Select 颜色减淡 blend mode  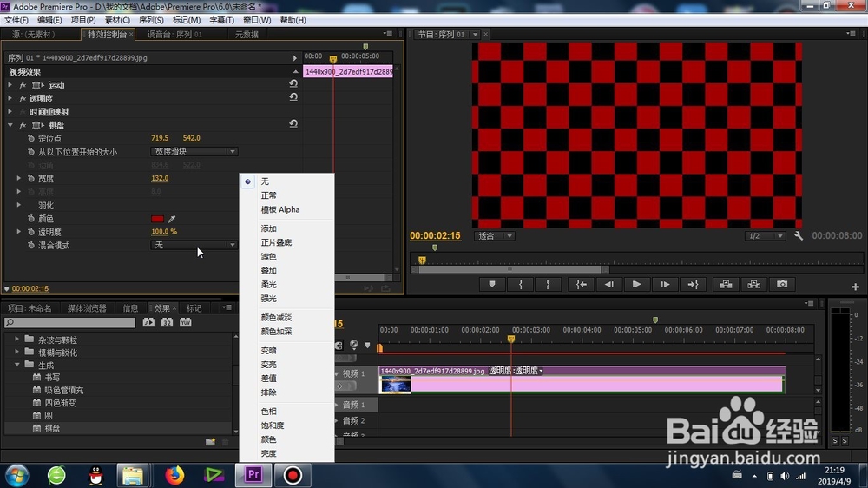pos(276,318)
